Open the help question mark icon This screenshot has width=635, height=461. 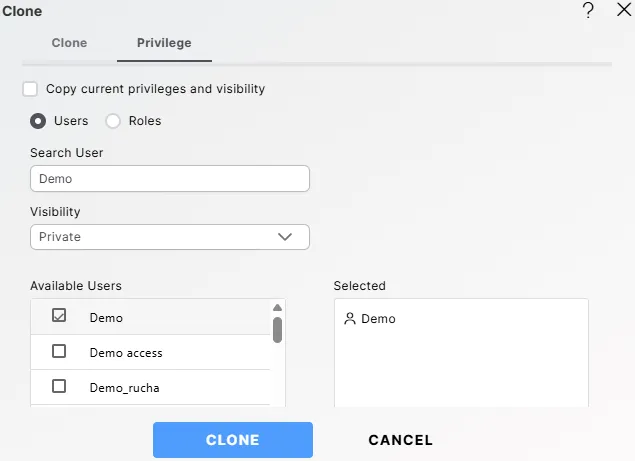tap(588, 11)
